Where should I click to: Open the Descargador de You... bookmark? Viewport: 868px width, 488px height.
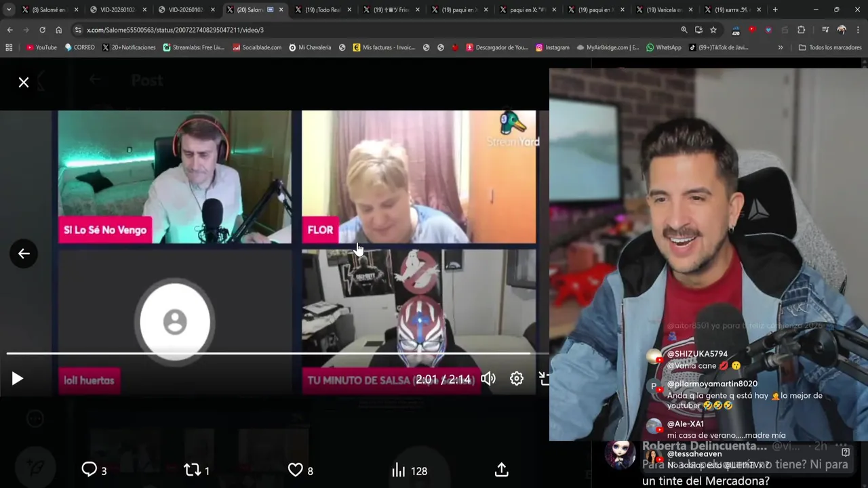tap(497, 47)
